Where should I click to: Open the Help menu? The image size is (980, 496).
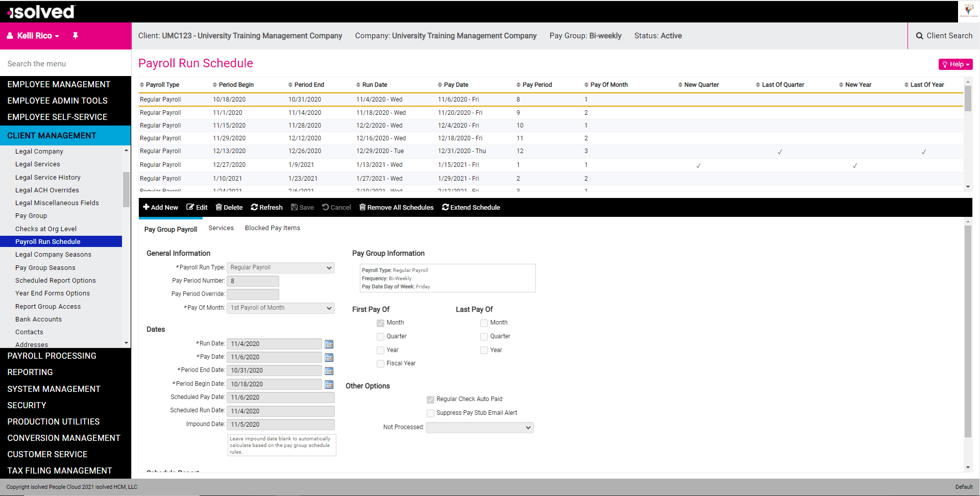(954, 64)
